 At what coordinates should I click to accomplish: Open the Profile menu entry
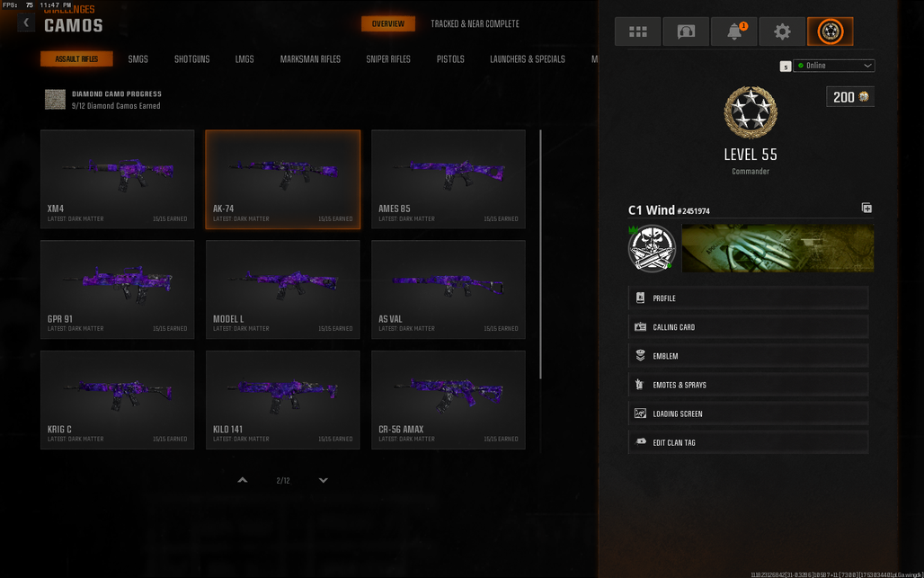[749, 298]
